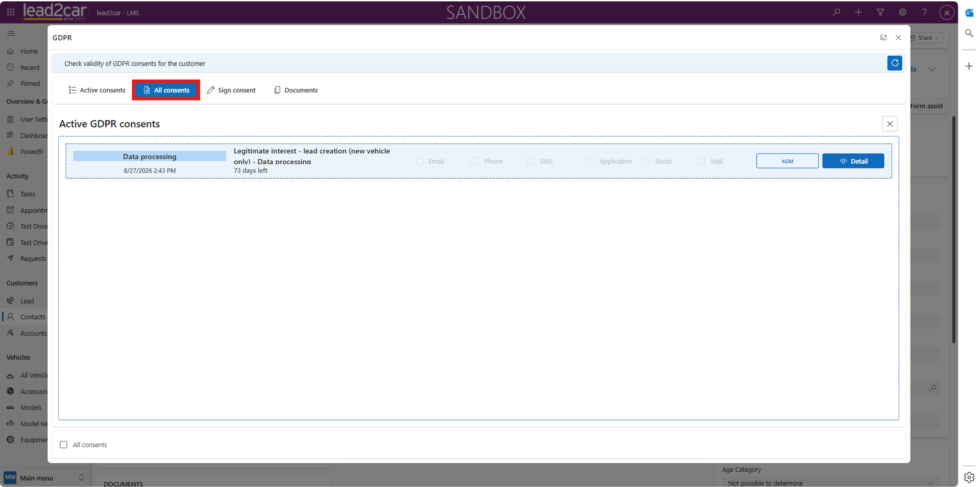This screenshot has height=487, width=980.
Task: Expand the header chevron below Share
Action: coord(932,69)
